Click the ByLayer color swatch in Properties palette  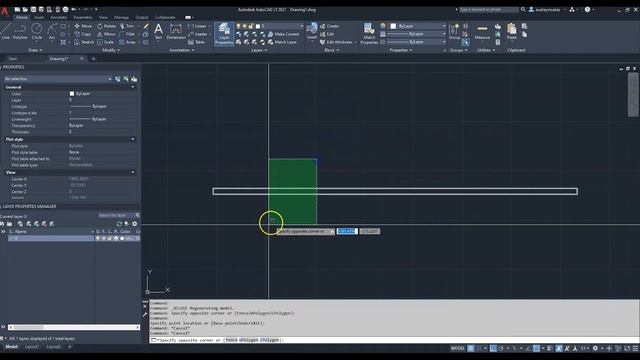(x=72, y=94)
